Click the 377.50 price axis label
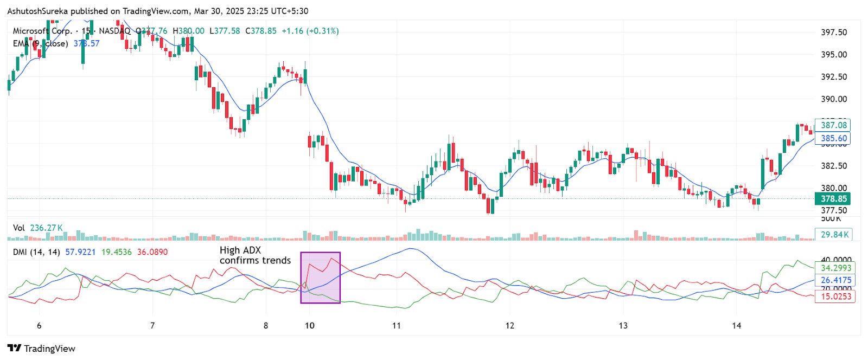 (834, 210)
